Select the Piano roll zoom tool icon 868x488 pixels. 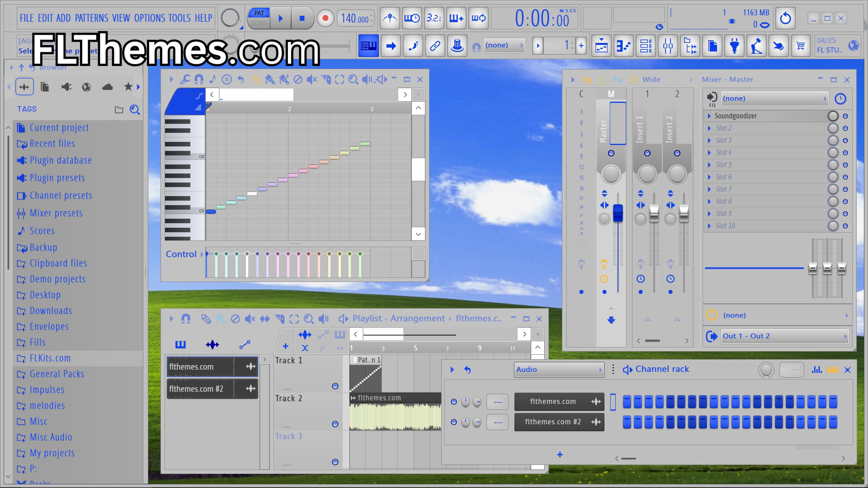353,80
